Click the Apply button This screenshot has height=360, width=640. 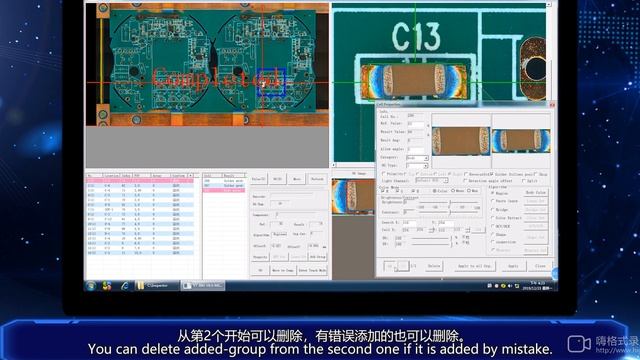click(x=513, y=266)
